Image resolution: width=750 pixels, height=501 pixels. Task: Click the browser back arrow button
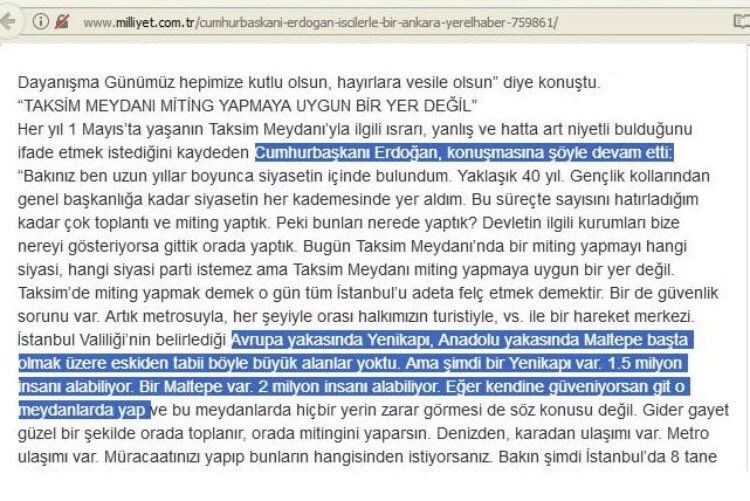pos(8,21)
